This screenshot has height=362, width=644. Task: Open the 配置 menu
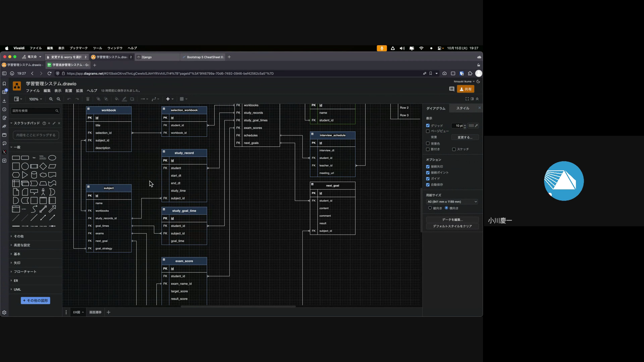pyautogui.click(x=68, y=91)
